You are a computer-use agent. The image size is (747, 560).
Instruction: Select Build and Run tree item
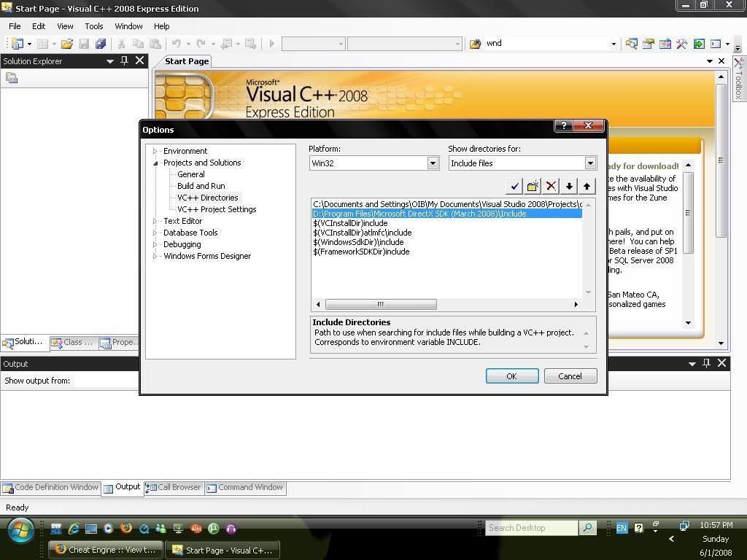point(201,186)
